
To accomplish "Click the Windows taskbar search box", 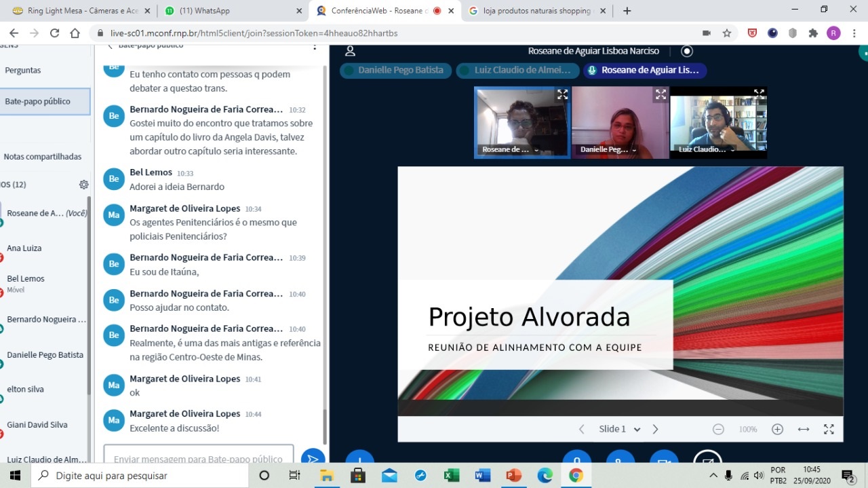I will [x=140, y=475].
